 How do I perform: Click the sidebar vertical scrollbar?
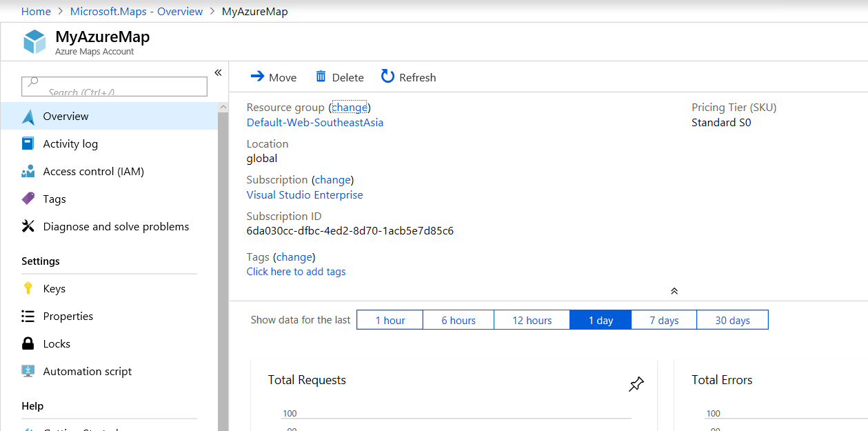pyautogui.click(x=223, y=272)
